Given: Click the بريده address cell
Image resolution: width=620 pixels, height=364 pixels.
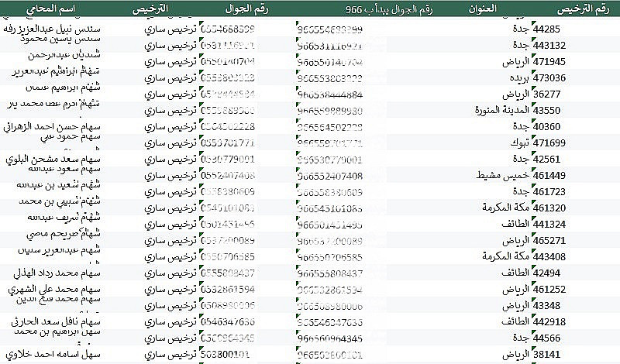Looking at the screenshot, I should coord(519,78).
